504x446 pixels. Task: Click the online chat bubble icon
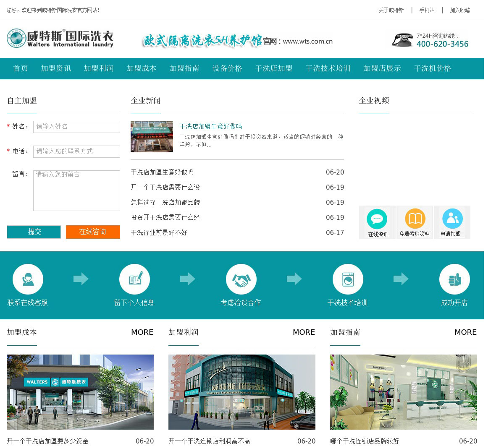[377, 219]
